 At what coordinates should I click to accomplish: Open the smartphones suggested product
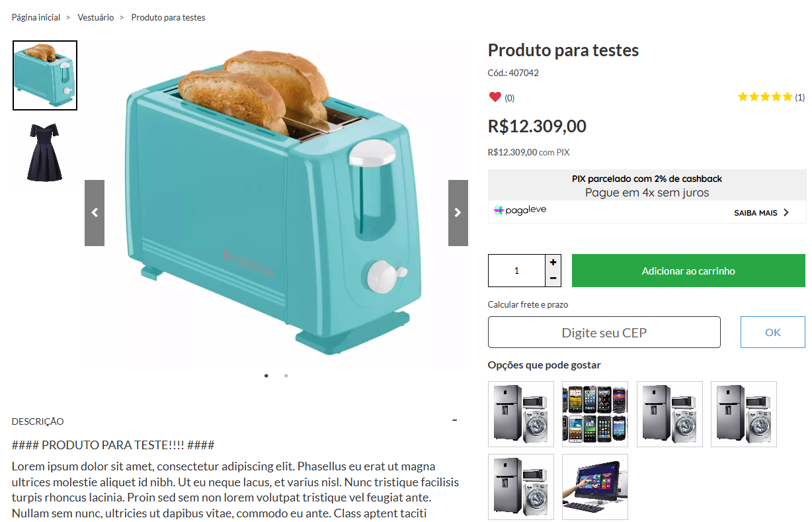595,414
